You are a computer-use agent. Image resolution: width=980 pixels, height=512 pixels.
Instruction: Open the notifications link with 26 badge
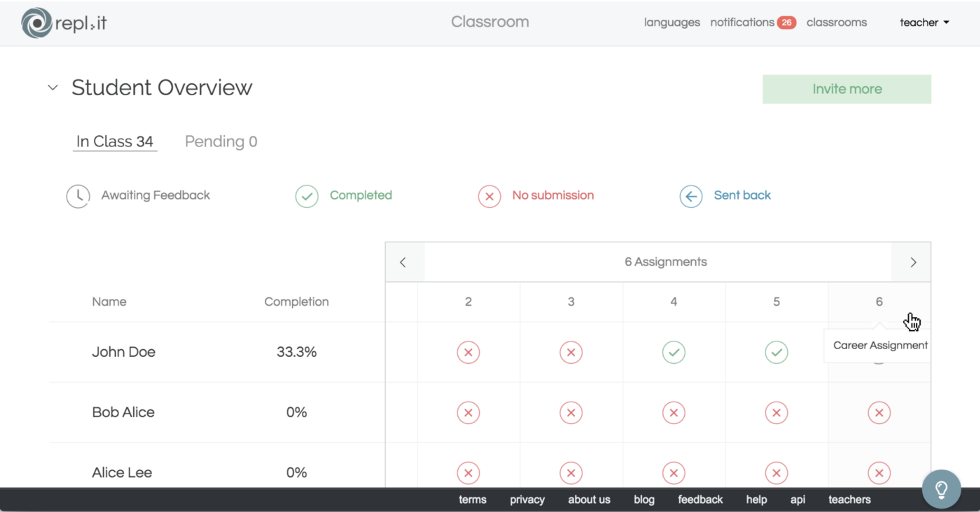pyautogui.click(x=753, y=22)
